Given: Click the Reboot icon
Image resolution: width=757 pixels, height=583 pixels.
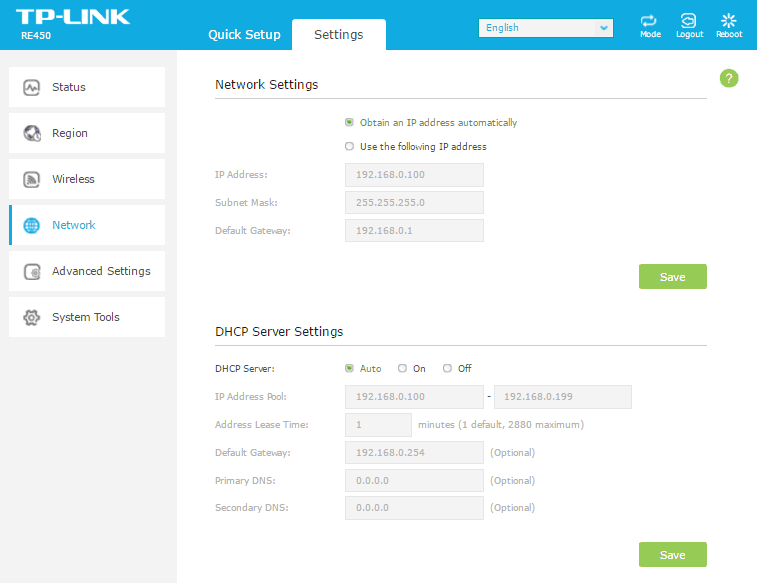Looking at the screenshot, I should pos(729,21).
